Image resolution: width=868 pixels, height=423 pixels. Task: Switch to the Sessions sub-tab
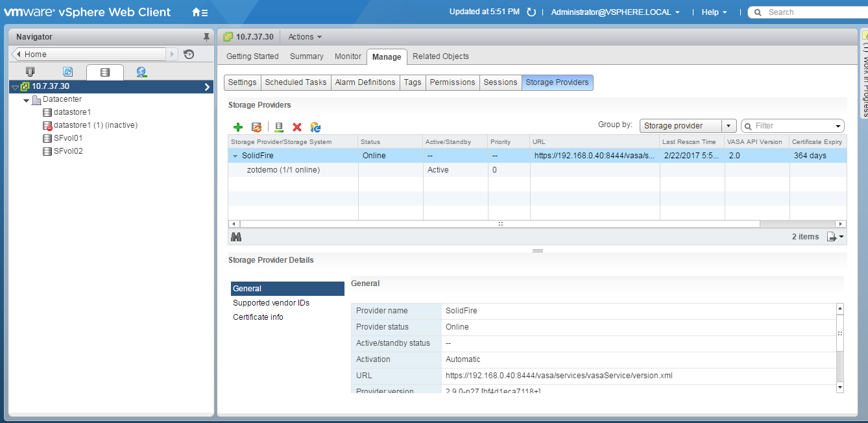501,82
